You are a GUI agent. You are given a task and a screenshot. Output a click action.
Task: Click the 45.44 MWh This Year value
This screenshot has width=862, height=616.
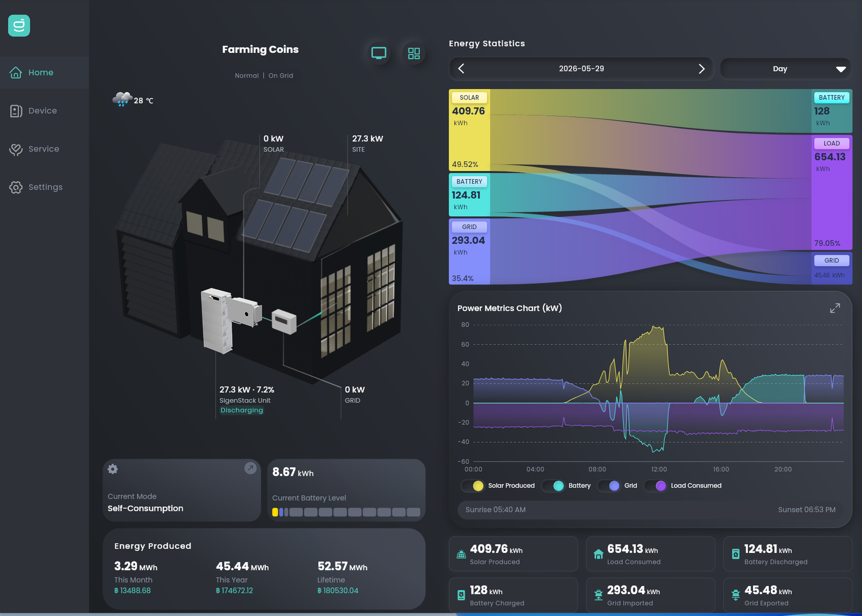[x=242, y=566]
